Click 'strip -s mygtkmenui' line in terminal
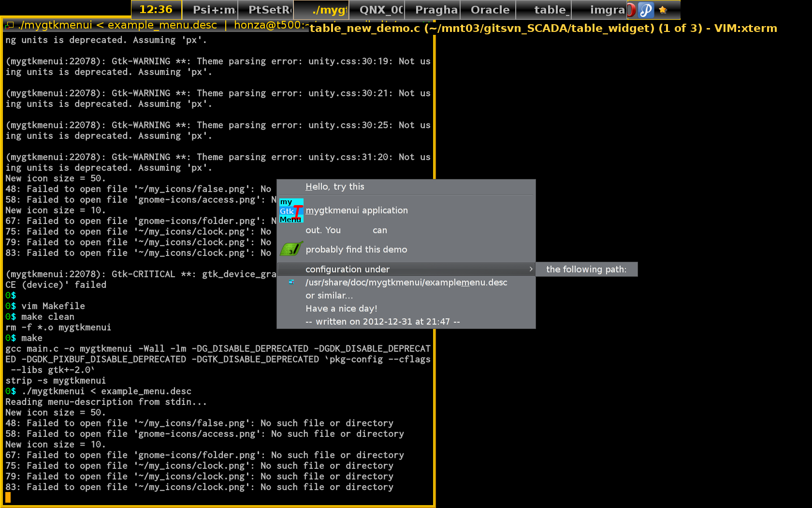 click(x=56, y=380)
